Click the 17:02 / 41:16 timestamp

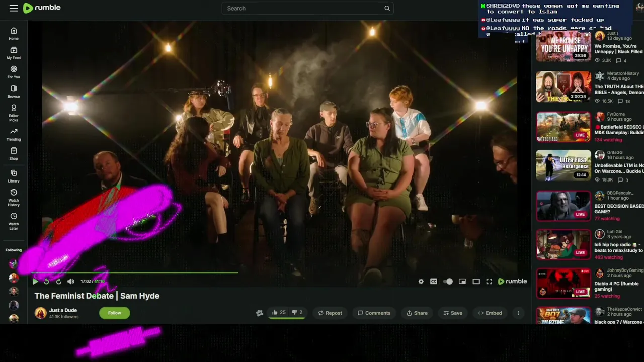pyautogui.click(x=93, y=282)
